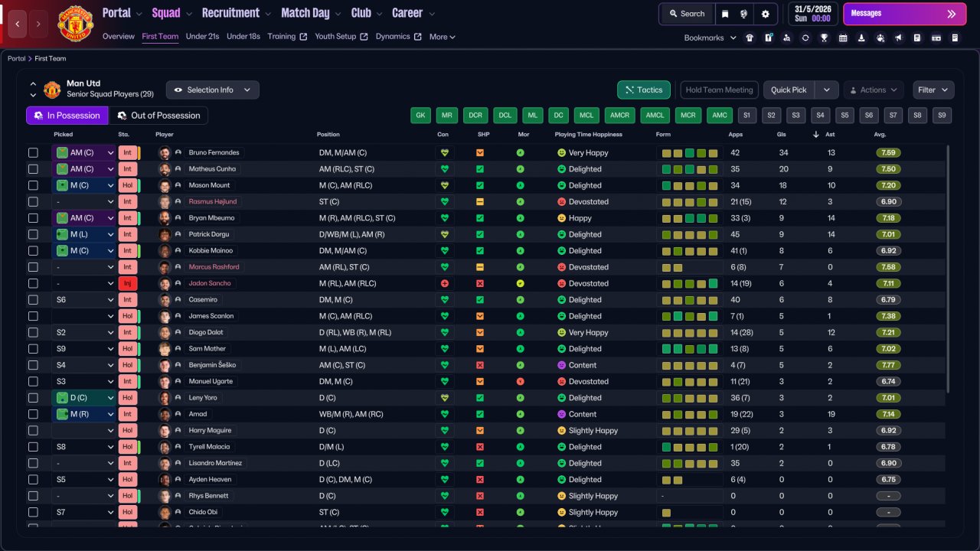Click the Man Utd crest beside squad title
The image size is (980, 551).
coord(52,90)
